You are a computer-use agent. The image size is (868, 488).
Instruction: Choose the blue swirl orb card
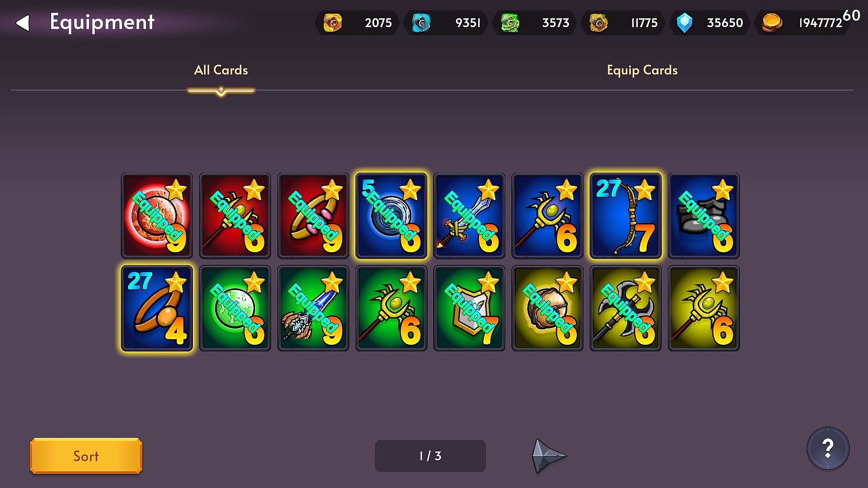392,216
